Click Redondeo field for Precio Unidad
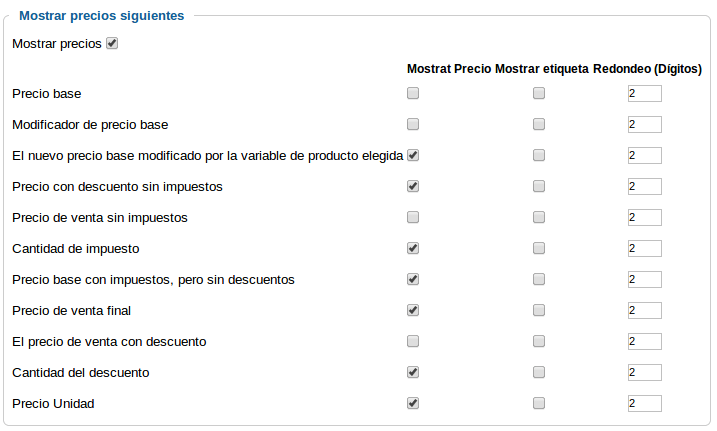Screen dimensions: 717x431 pos(645,404)
